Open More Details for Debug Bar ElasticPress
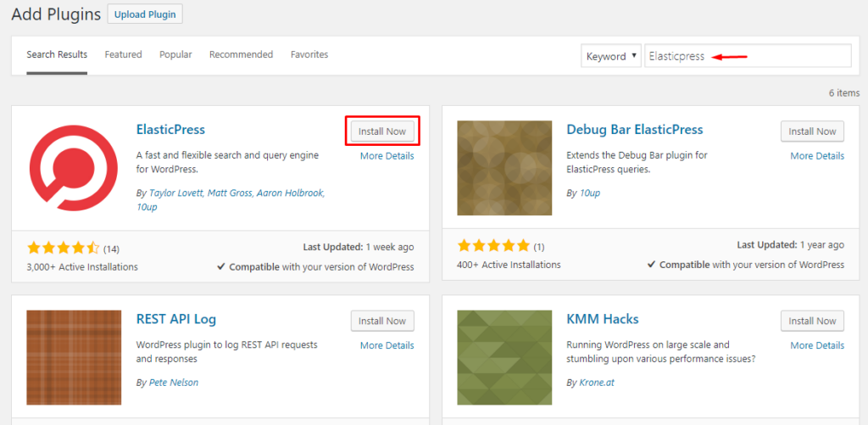This screenshot has height=425, width=868. (817, 156)
